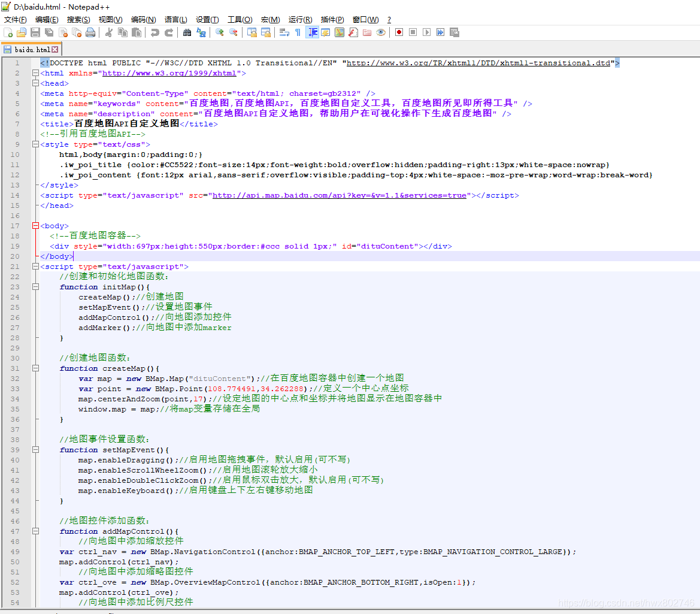Open the 工具(O) menu

240,20
